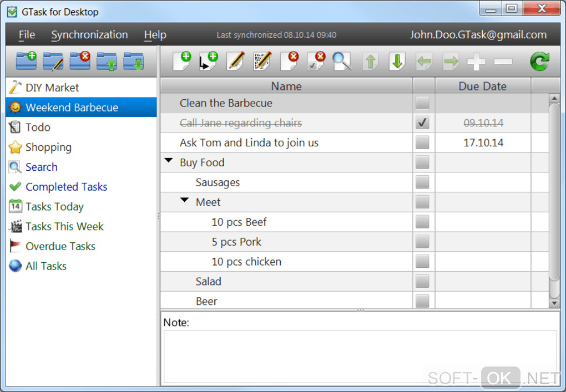Click the GTask app icon in title bar
Viewport: 566px width, 392px height.
click(12, 12)
